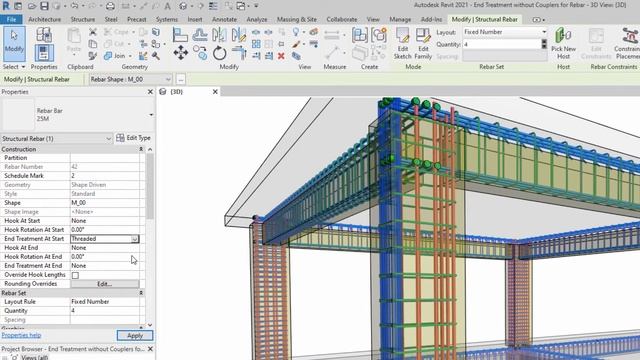Click the Offset tool
The image size is (640, 360).
pyautogui.click(x=200, y=35)
